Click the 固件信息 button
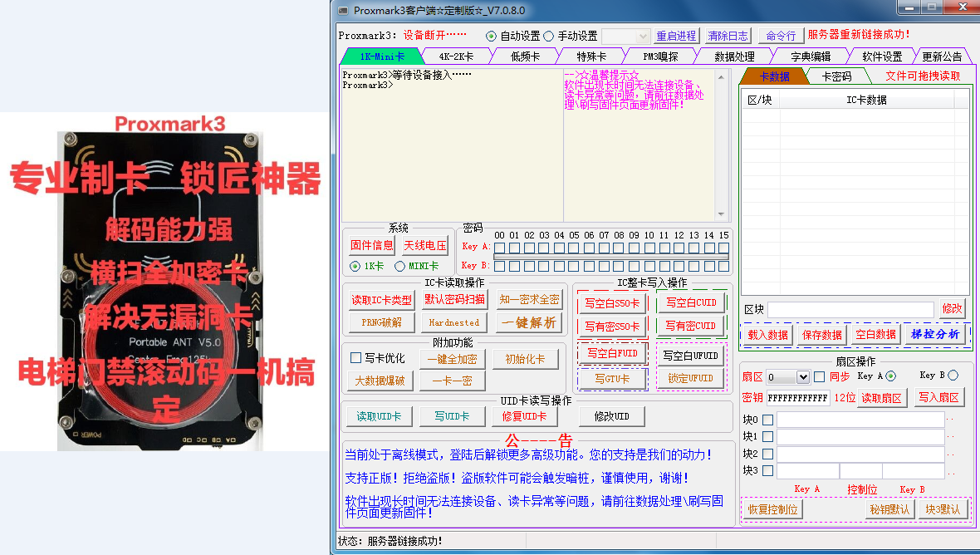The width and height of the screenshot is (980, 555). [x=372, y=246]
